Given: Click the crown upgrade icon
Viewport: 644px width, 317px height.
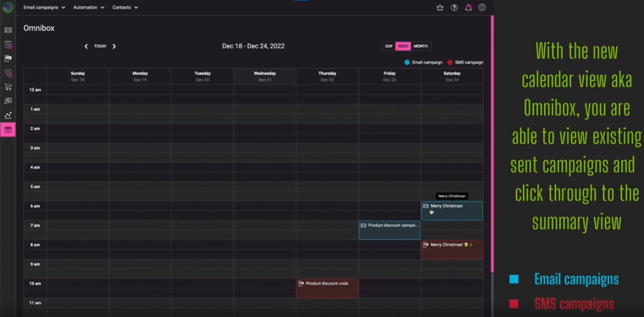Looking at the screenshot, I should click(x=440, y=8).
